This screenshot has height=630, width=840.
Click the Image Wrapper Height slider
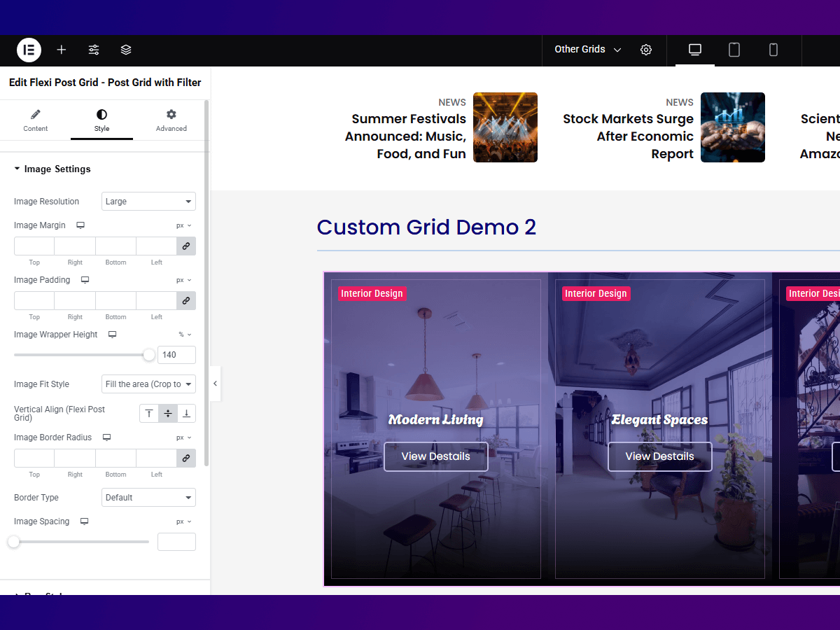[81, 355]
